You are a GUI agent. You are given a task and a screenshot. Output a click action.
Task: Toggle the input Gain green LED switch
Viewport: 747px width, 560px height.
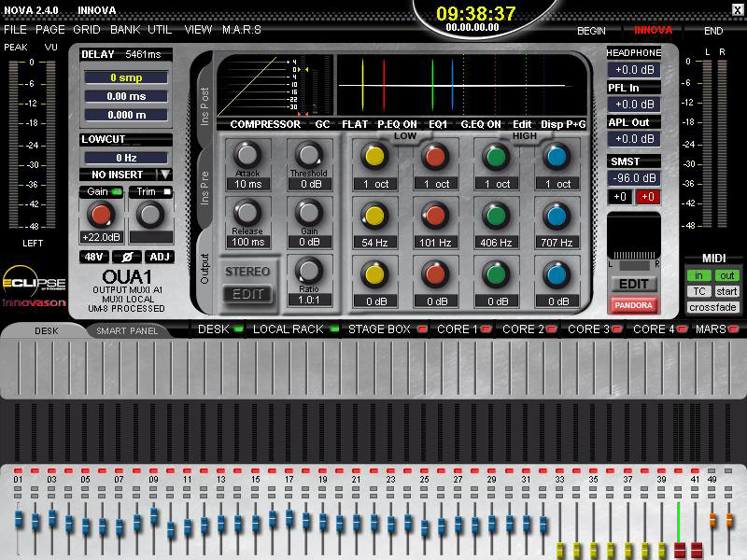tap(116, 192)
